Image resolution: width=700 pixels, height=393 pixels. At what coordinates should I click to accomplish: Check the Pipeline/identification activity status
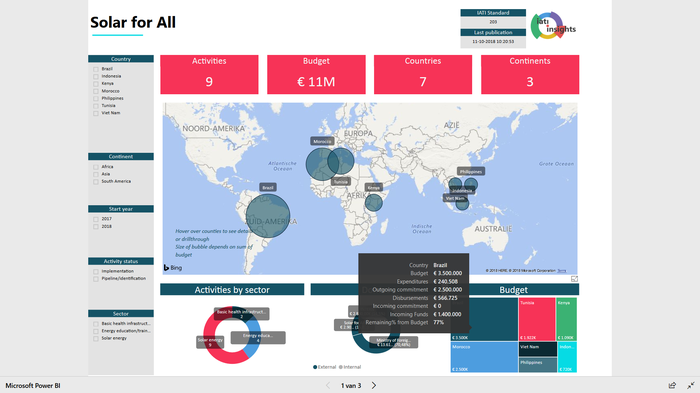tap(96, 279)
